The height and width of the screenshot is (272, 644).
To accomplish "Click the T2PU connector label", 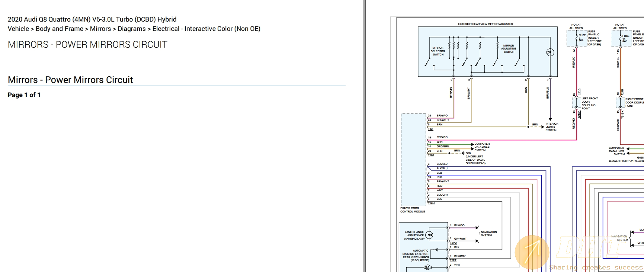I will click(x=453, y=243).
